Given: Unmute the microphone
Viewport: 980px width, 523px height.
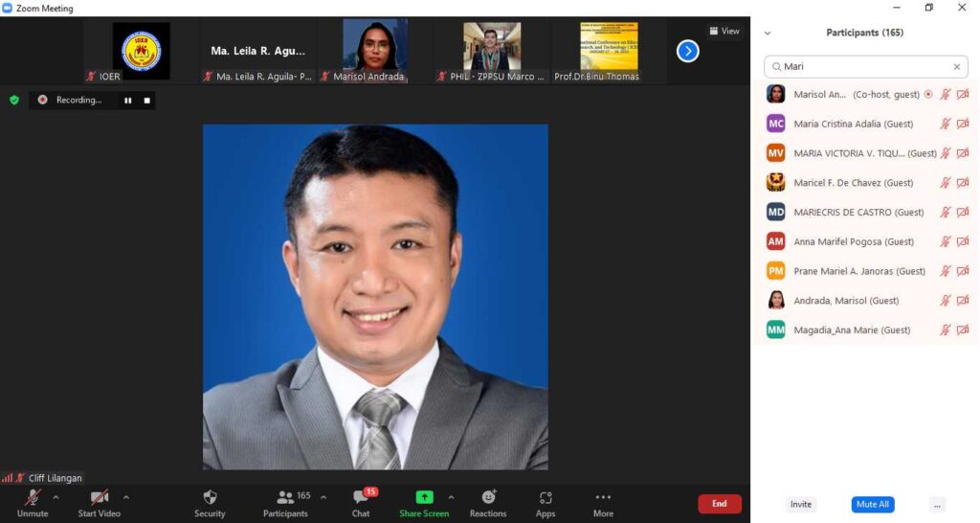Looking at the screenshot, I should (33, 498).
